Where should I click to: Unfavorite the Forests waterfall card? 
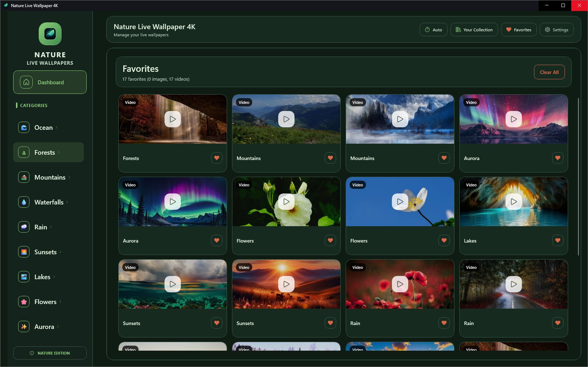(x=217, y=158)
